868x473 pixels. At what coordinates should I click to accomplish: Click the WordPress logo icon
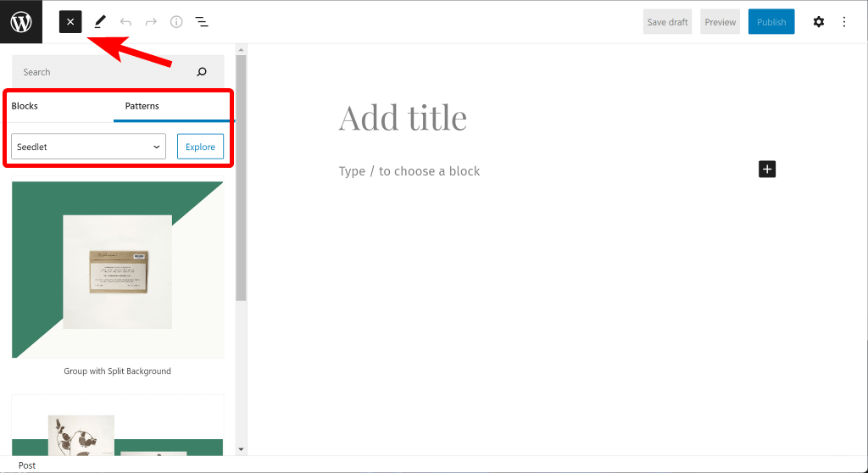(x=21, y=21)
